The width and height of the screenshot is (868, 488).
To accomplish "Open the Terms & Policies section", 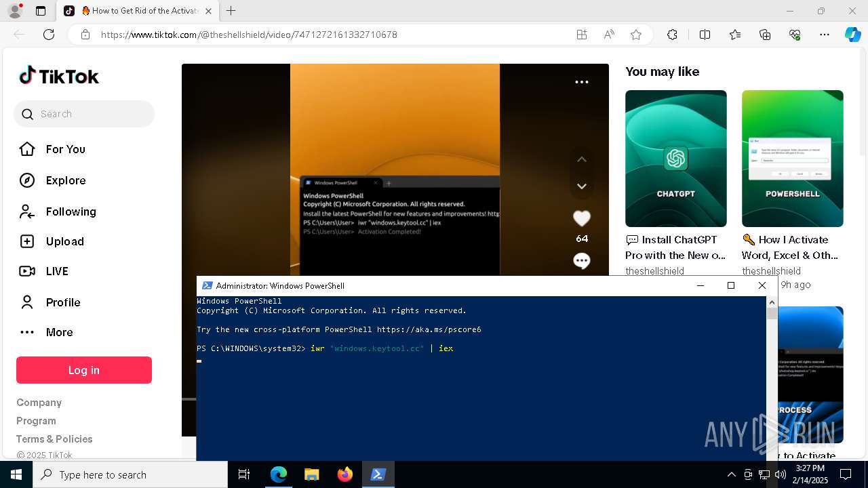I will click(54, 439).
